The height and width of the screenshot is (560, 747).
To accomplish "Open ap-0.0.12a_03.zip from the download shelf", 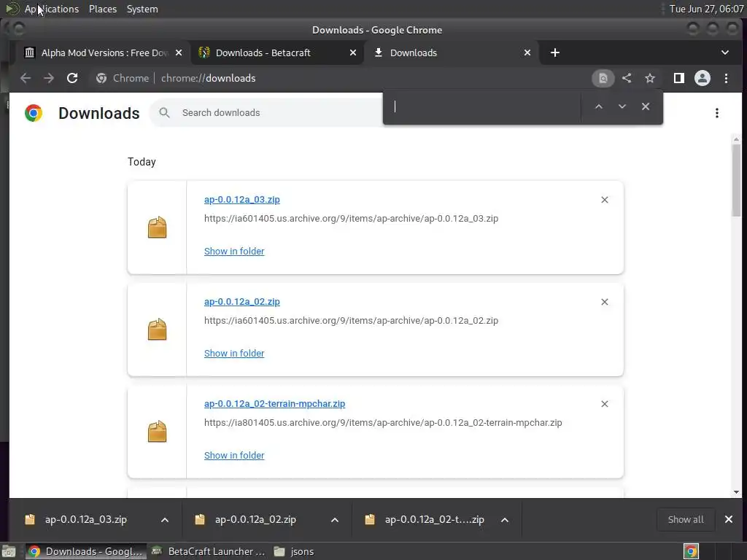I will [86, 519].
